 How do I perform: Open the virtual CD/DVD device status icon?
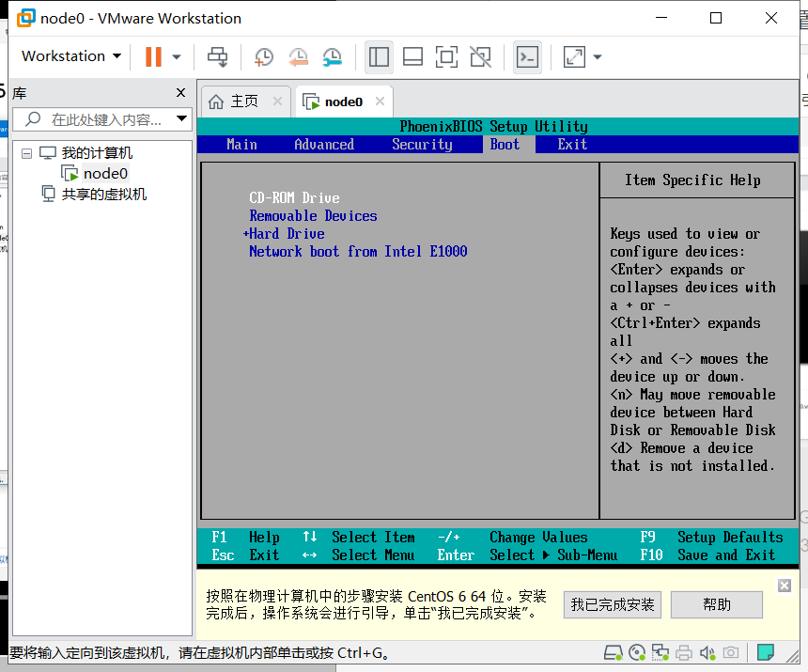click(637, 652)
